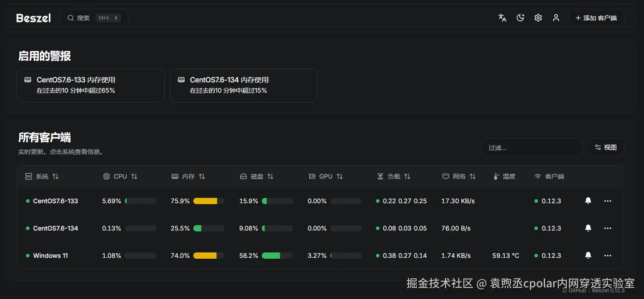Click 9.08% disk value
The height and width of the screenshot is (299, 644).
[x=249, y=228]
